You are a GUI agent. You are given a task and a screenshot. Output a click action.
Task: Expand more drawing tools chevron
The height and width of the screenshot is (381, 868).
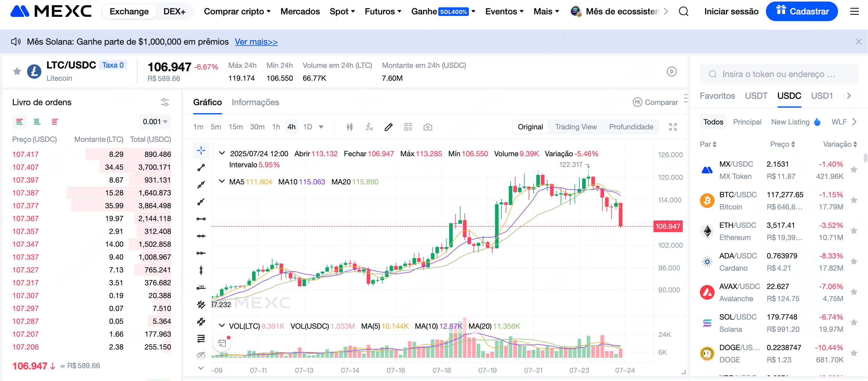(x=201, y=368)
